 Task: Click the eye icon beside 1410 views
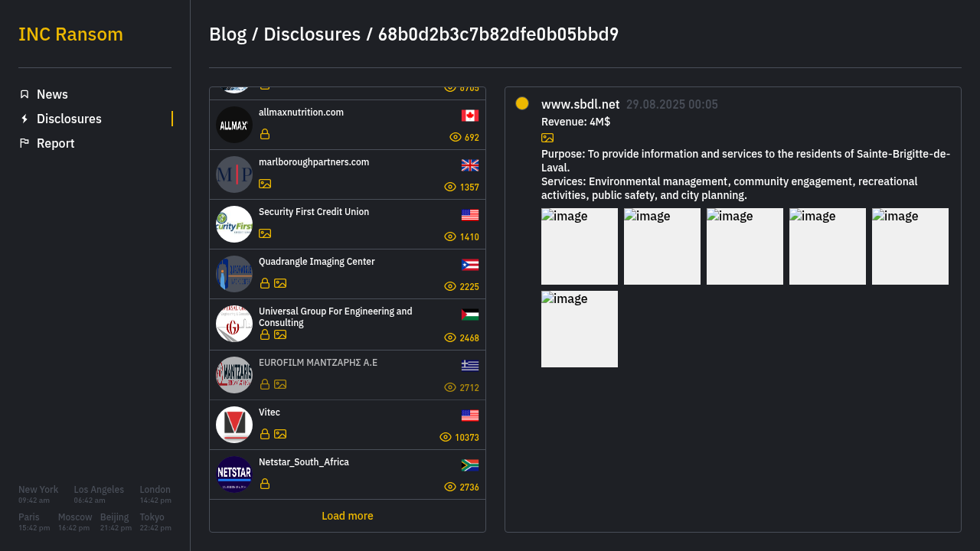(450, 236)
